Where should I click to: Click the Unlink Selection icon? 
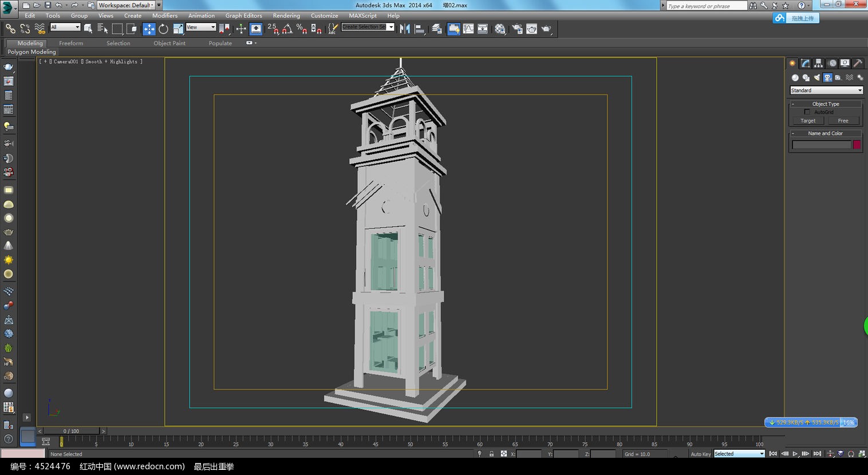(x=25, y=29)
